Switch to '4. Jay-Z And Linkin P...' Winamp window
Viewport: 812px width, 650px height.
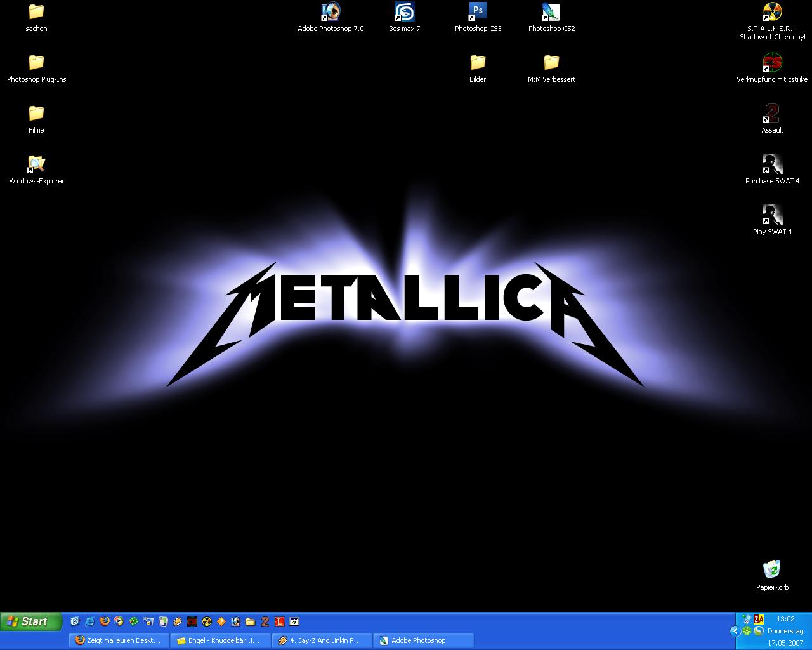(322, 640)
